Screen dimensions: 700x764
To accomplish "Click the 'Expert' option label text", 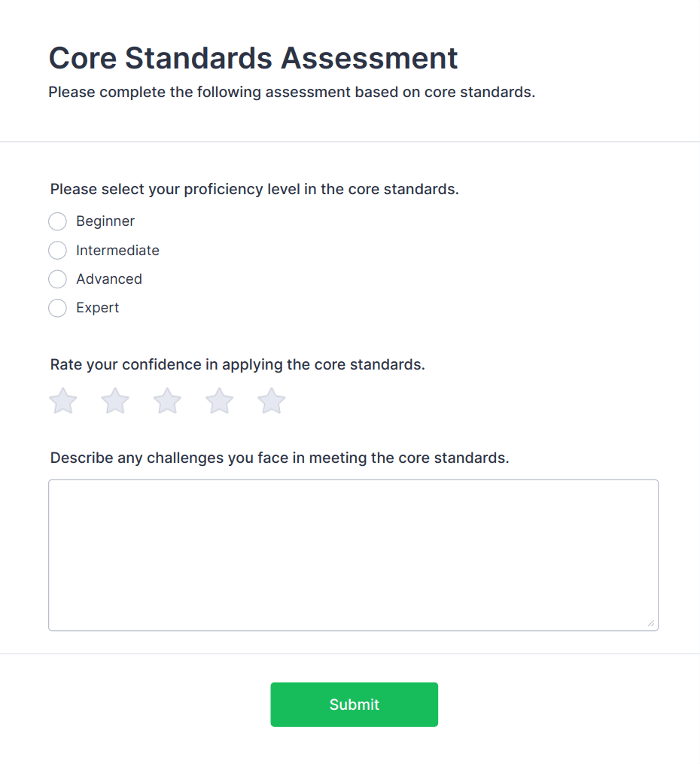I will pyautogui.click(x=98, y=308).
